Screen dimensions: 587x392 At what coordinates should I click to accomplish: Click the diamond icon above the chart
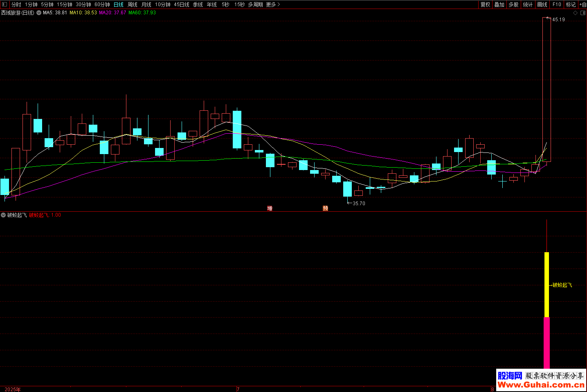click(575, 13)
